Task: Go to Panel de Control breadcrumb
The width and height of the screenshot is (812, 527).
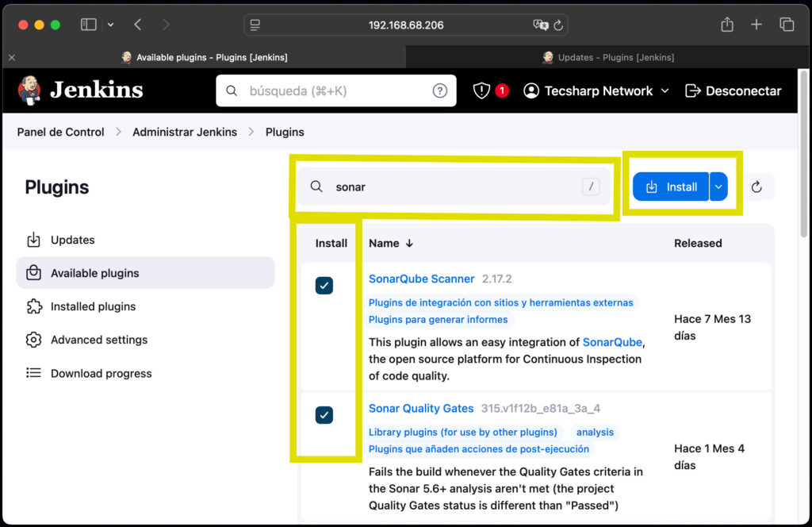Action: click(x=60, y=132)
